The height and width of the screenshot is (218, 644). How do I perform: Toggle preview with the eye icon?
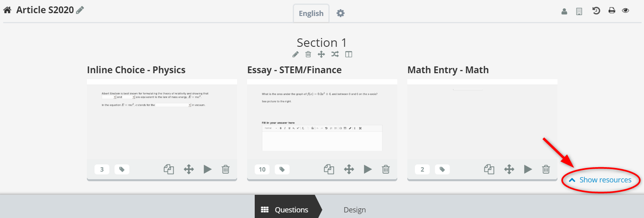626,11
